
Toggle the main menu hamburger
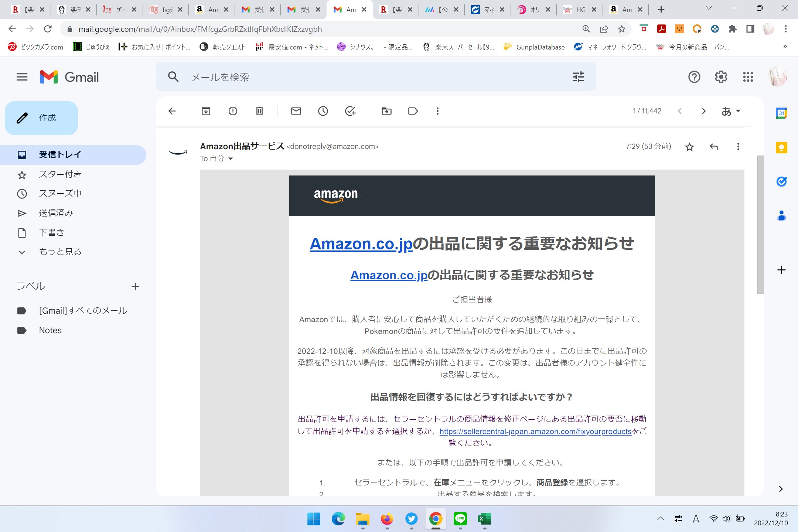click(22, 77)
